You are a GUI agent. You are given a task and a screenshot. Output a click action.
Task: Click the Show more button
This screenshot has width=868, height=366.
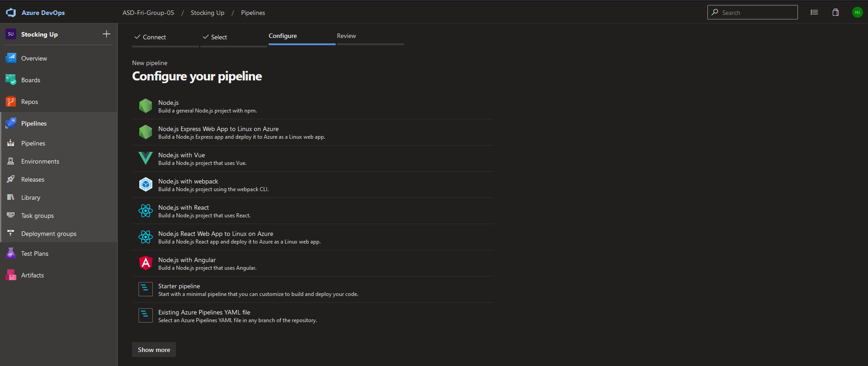coord(154,350)
